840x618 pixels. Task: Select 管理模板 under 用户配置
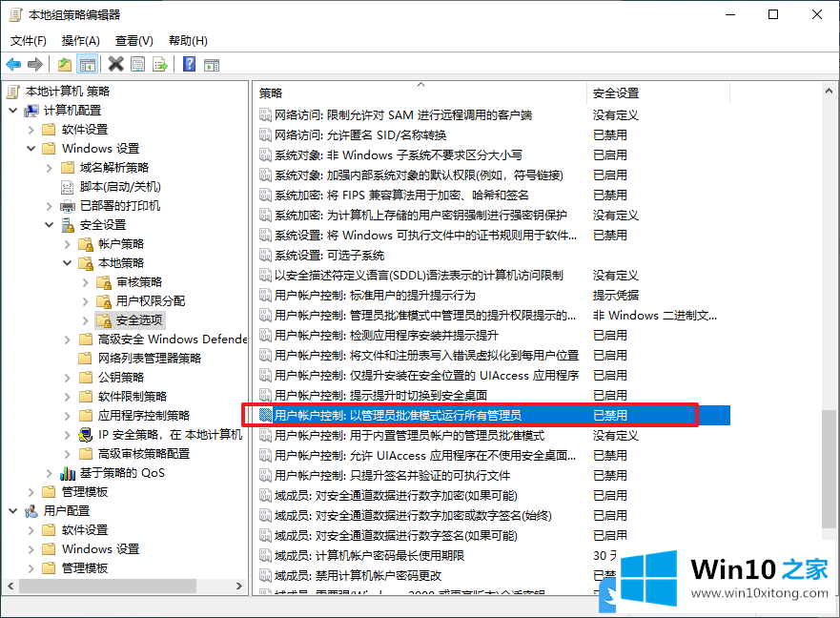85,568
